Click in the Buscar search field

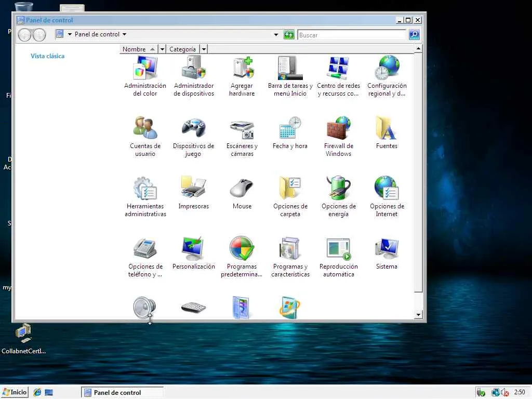tap(352, 35)
